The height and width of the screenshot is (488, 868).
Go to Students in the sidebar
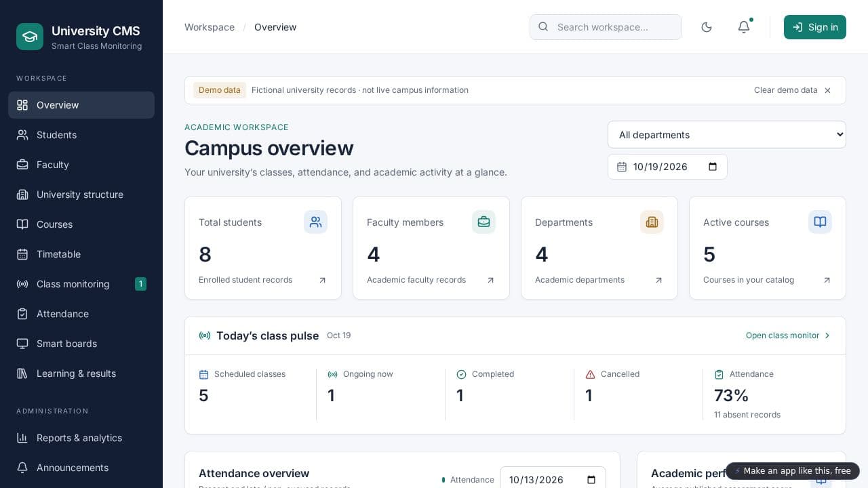click(81, 135)
